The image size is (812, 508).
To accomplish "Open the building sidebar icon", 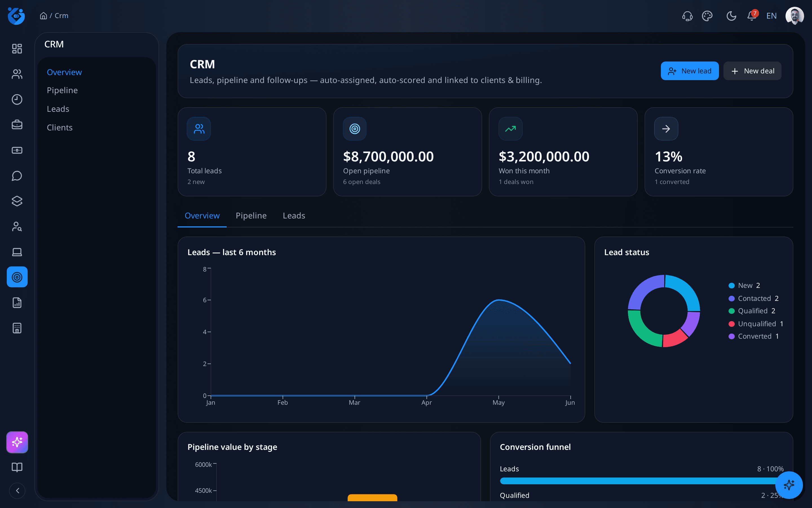I will tap(17, 328).
